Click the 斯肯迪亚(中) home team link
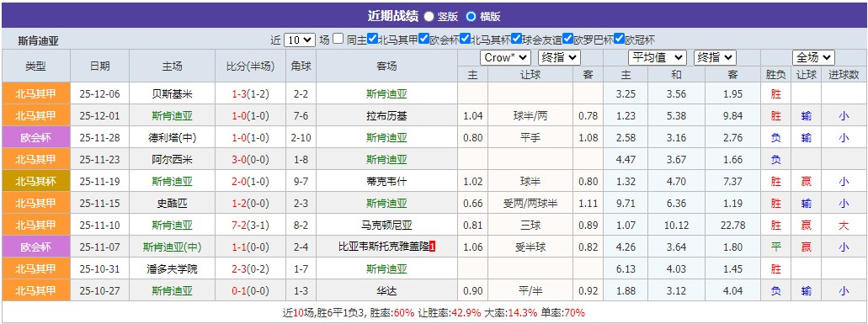This screenshot has width=868, height=324. [x=172, y=247]
